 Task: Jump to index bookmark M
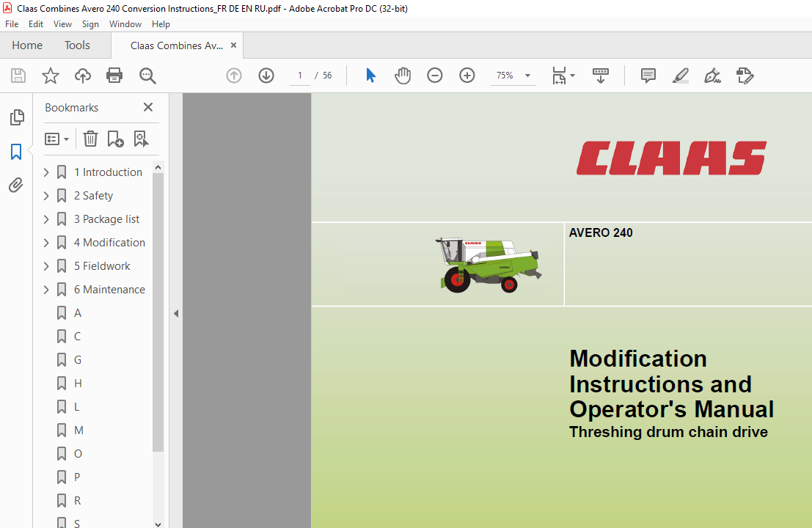(78, 430)
